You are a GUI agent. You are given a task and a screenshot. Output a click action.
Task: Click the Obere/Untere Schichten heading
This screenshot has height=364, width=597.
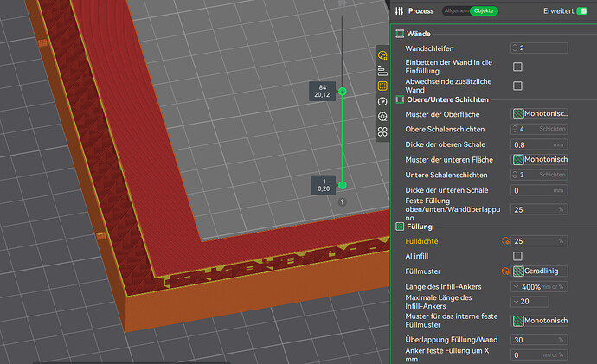click(447, 99)
